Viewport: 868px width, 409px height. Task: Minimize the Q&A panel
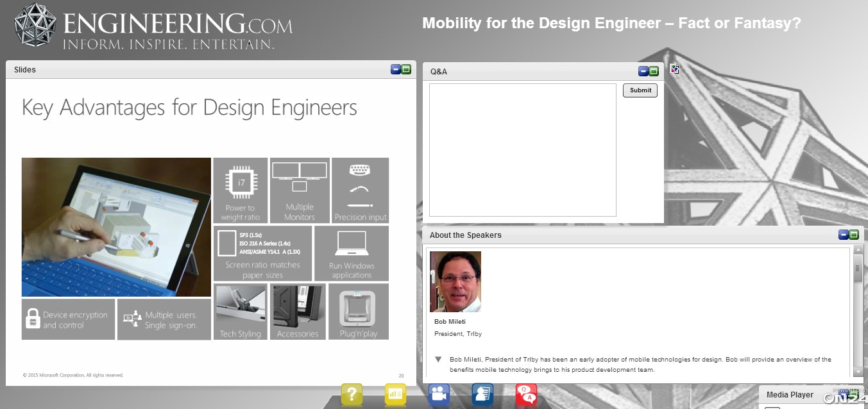(x=643, y=71)
